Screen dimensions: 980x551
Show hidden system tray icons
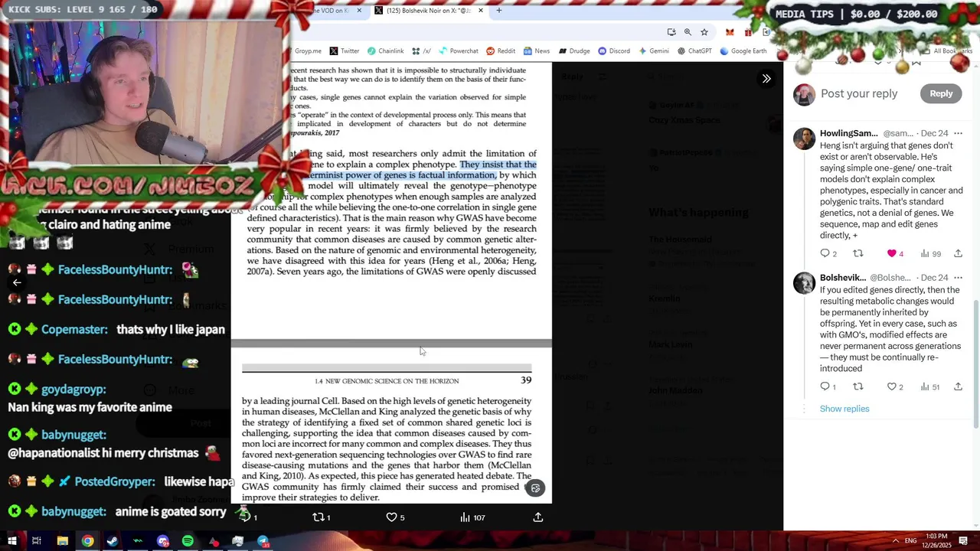point(895,541)
